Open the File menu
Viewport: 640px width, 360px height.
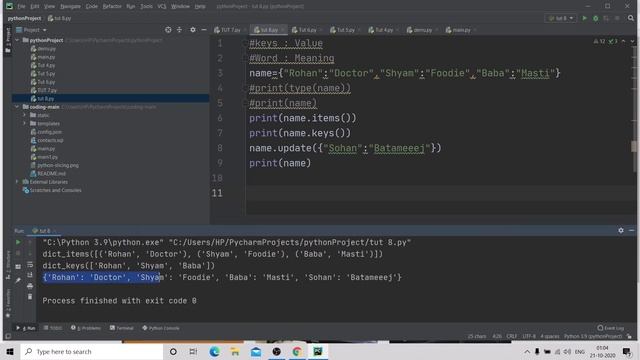coord(21,7)
